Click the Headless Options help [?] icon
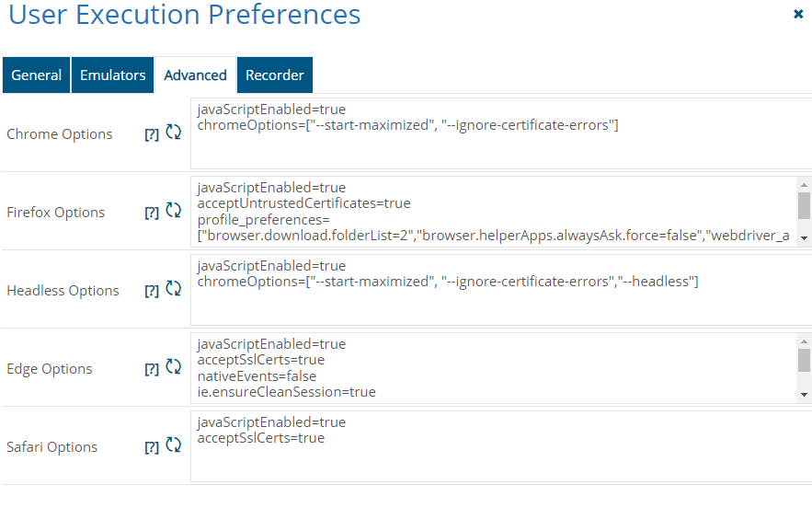The width and height of the screenshot is (812, 508). pyautogui.click(x=152, y=292)
